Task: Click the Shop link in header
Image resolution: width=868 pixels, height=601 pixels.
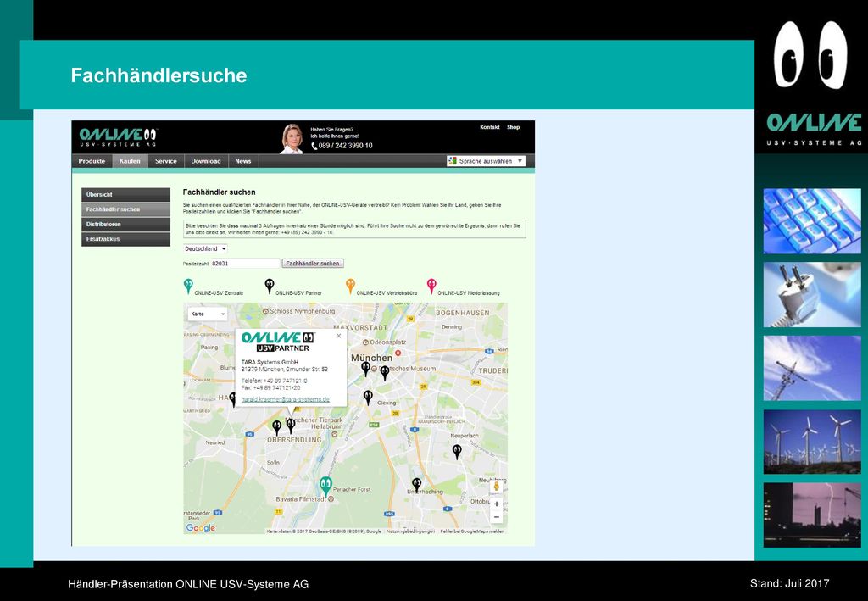Action: tap(513, 127)
